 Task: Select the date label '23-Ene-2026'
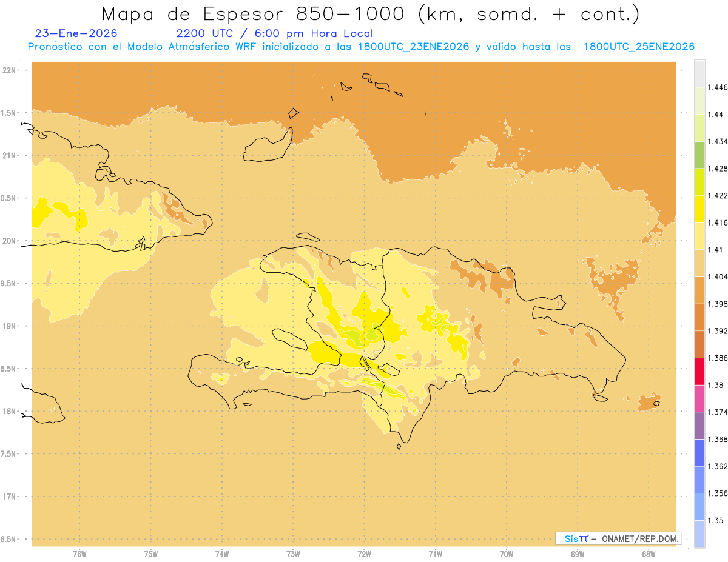click(x=76, y=33)
